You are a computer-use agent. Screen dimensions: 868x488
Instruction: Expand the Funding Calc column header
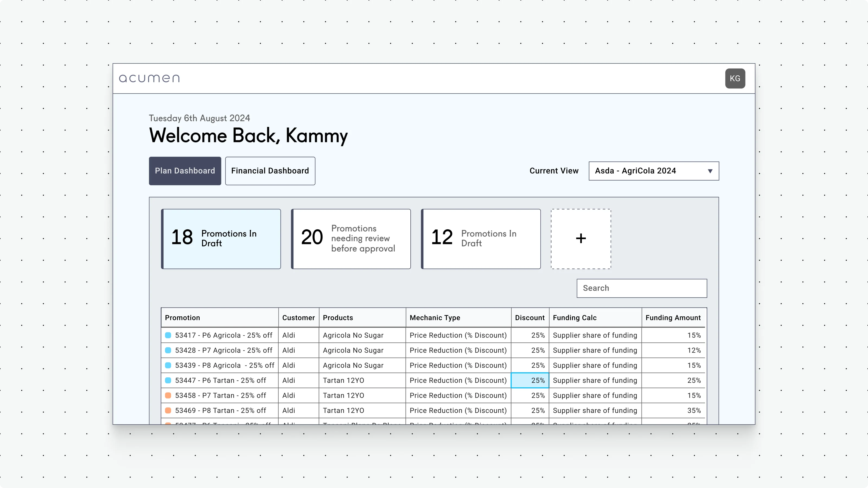[x=575, y=317]
